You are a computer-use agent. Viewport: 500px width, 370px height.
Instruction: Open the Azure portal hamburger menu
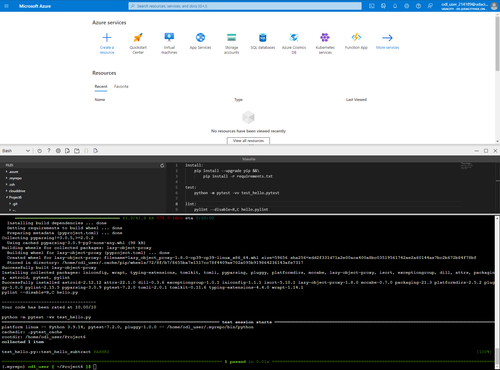coord(6,6)
